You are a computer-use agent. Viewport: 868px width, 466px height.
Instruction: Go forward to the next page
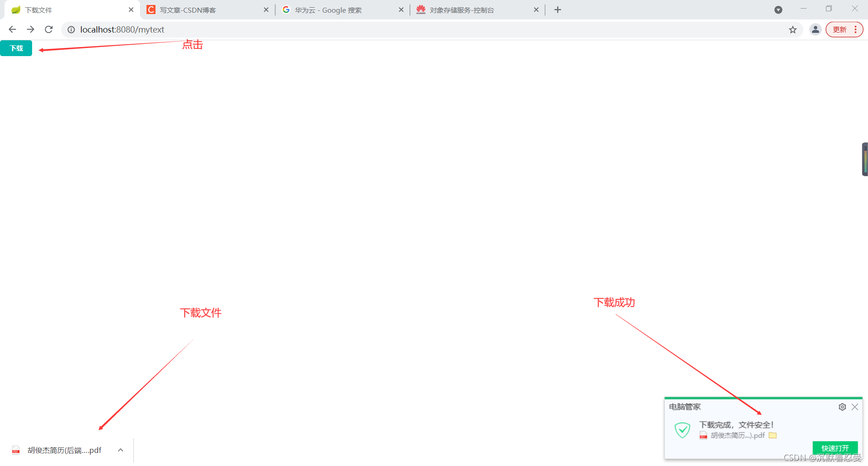click(30, 29)
